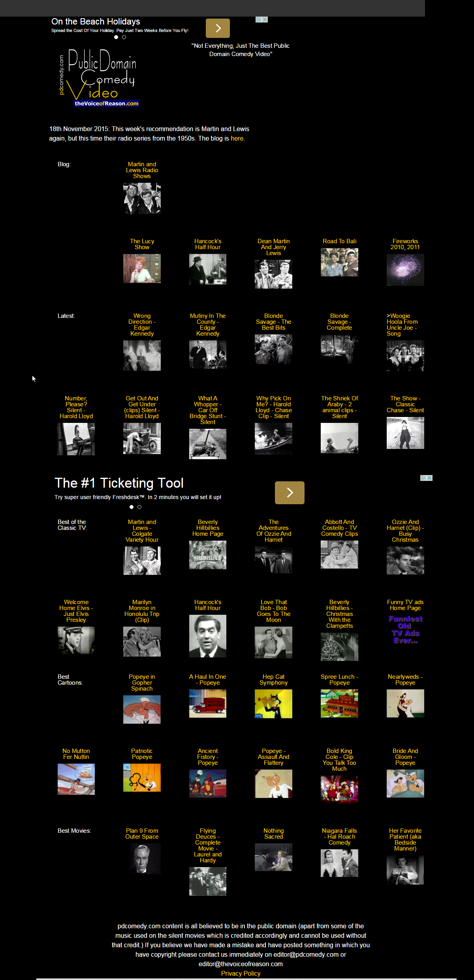Image resolution: width=474 pixels, height=980 pixels.
Task: Open Beverly Hillbillies Christmas With the Clampetts thumbnail
Action: [x=339, y=647]
